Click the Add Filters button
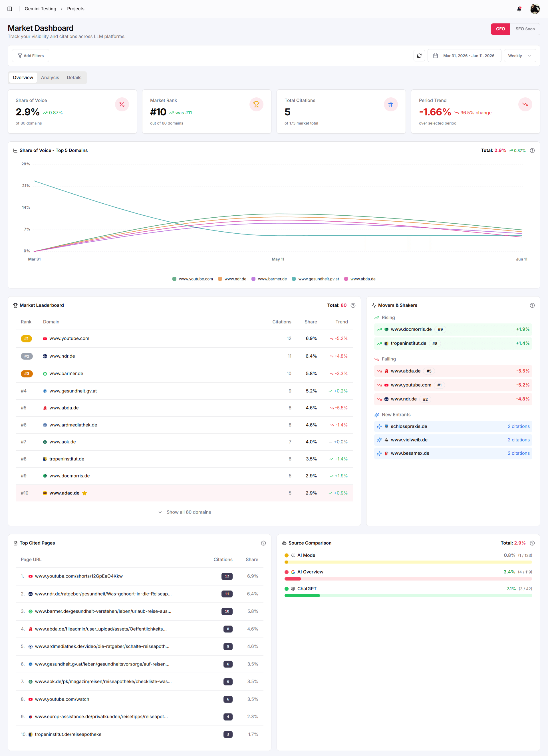Viewport: 548px width, 756px height. click(x=31, y=56)
